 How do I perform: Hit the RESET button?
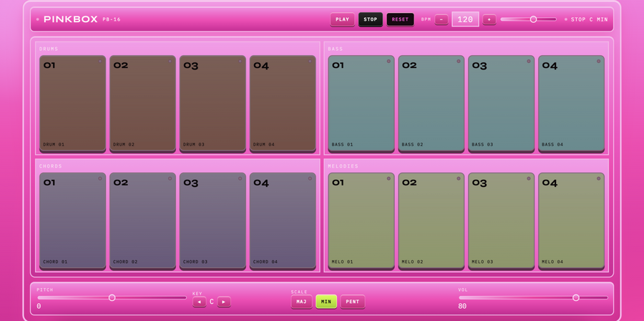tap(400, 19)
